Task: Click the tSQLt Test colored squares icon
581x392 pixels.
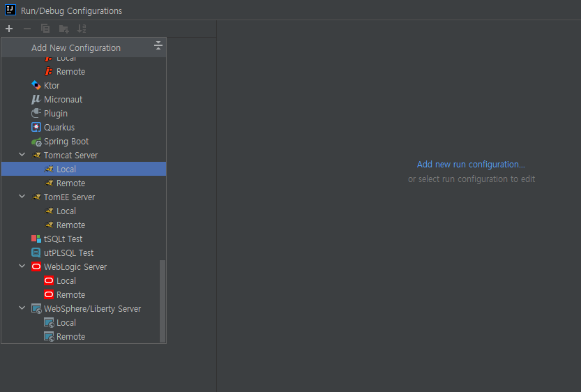Action: click(36, 239)
